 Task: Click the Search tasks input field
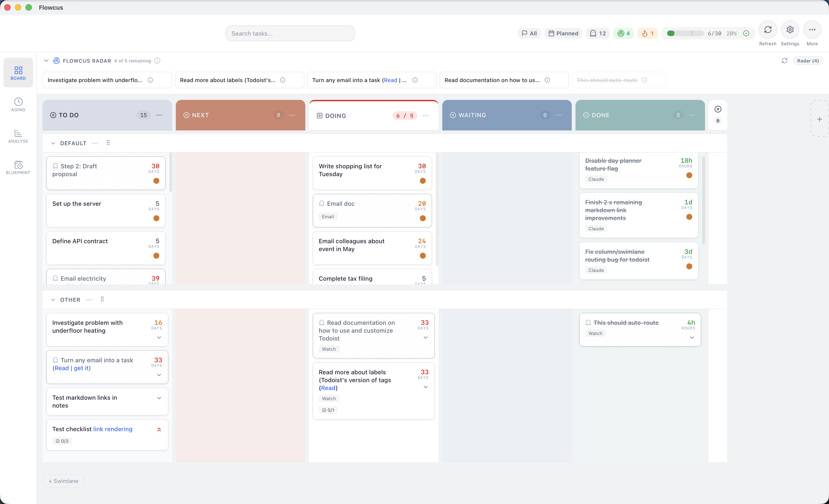click(290, 33)
